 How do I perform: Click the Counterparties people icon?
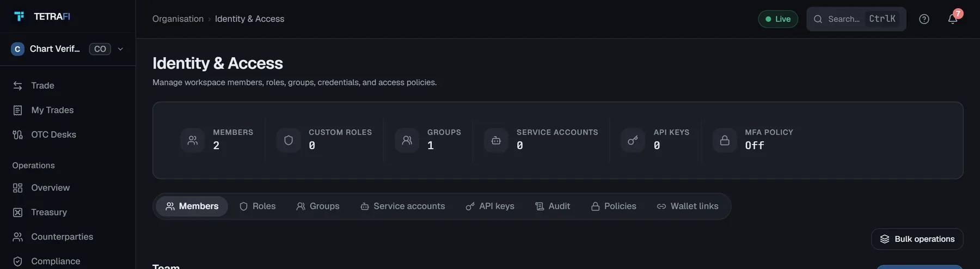pos(18,237)
